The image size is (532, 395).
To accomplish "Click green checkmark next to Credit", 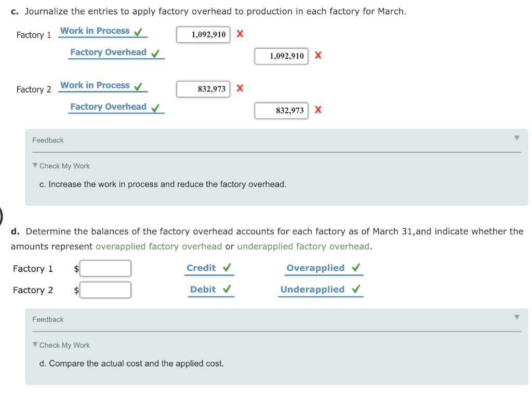I will coord(227,268).
